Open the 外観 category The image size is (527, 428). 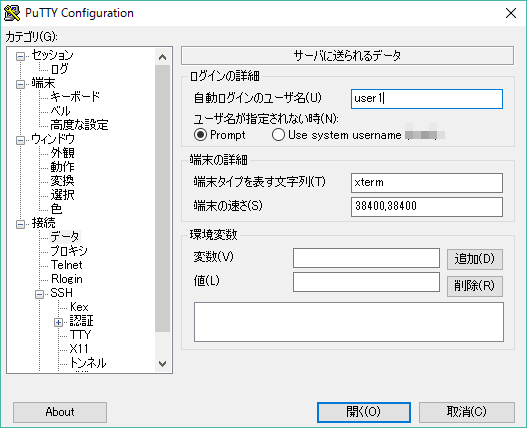coord(63,153)
